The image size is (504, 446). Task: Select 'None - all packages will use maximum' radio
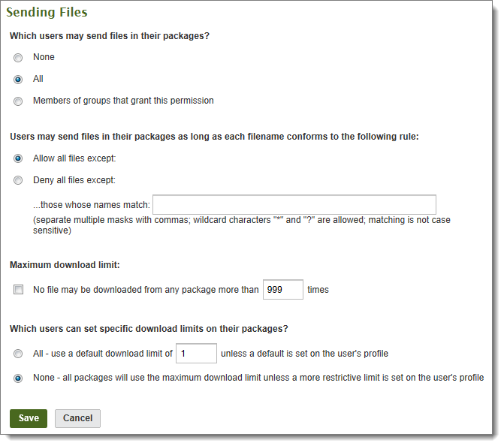pos(18,378)
